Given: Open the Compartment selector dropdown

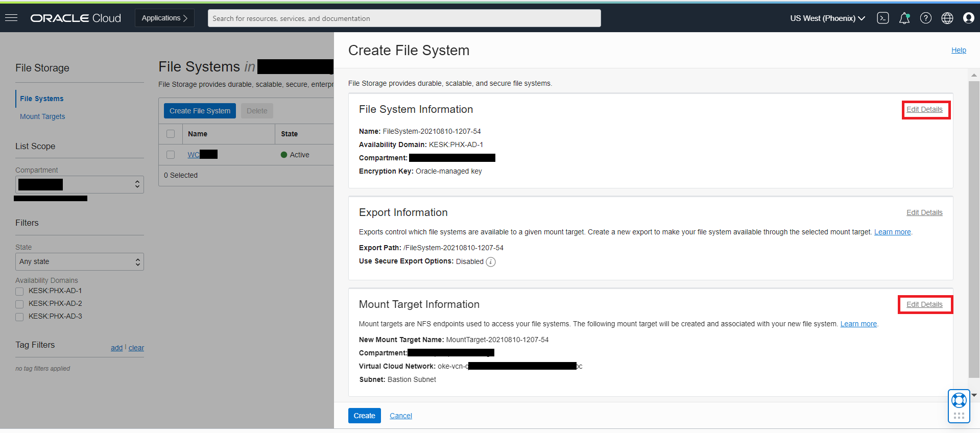Looking at the screenshot, I should [80, 184].
